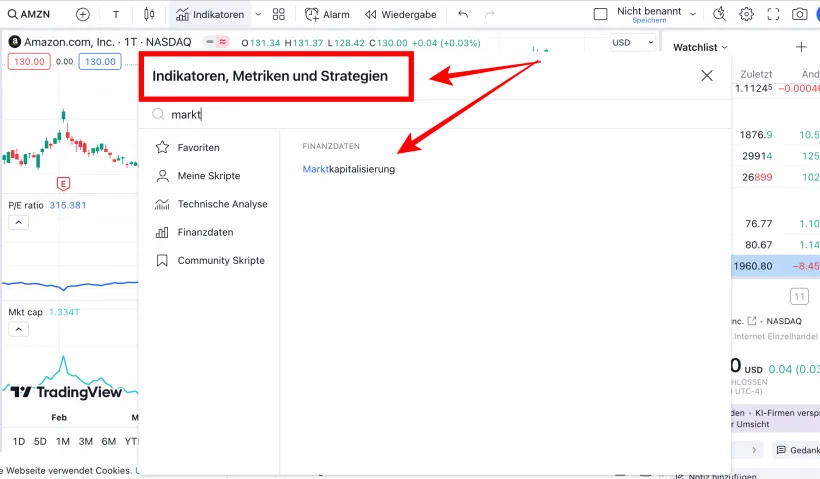Collapse the P/E ratio pane
This screenshot has width=820, height=479.
coord(18,222)
